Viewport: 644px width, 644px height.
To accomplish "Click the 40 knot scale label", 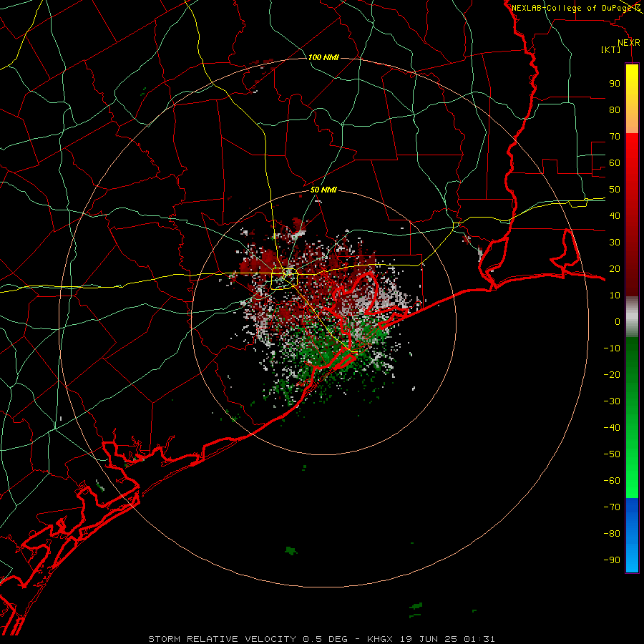I will pos(615,215).
